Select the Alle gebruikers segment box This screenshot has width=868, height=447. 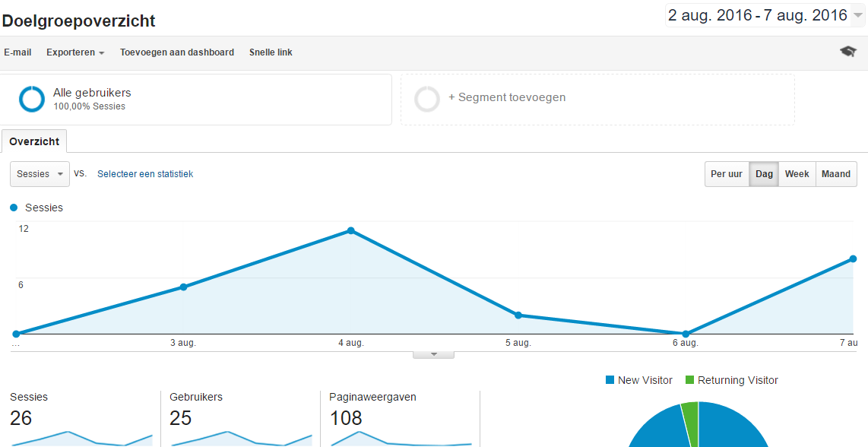(x=195, y=100)
